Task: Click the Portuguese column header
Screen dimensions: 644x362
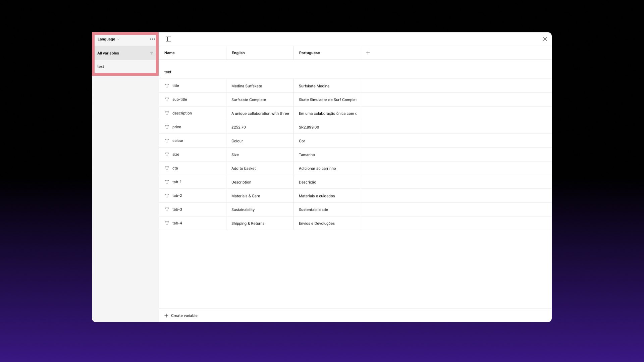Action: click(x=309, y=53)
